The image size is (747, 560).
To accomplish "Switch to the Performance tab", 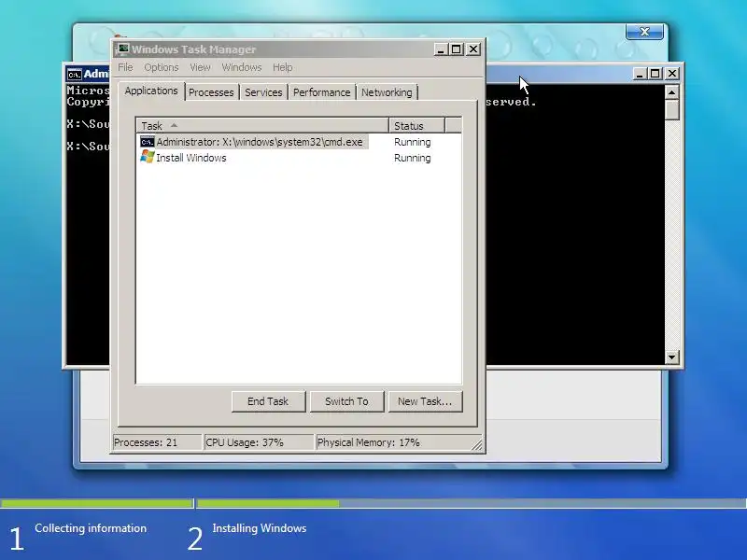I will [321, 92].
